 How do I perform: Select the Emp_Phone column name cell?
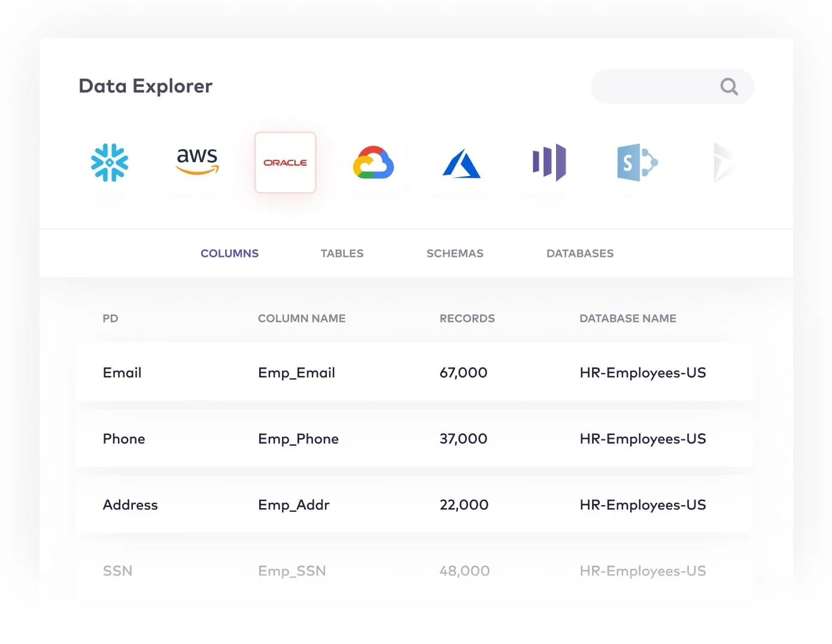(x=298, y=439)
